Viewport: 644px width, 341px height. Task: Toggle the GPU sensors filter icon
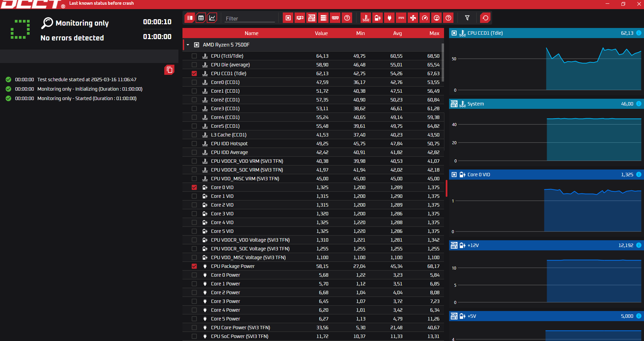coord(300,18)
